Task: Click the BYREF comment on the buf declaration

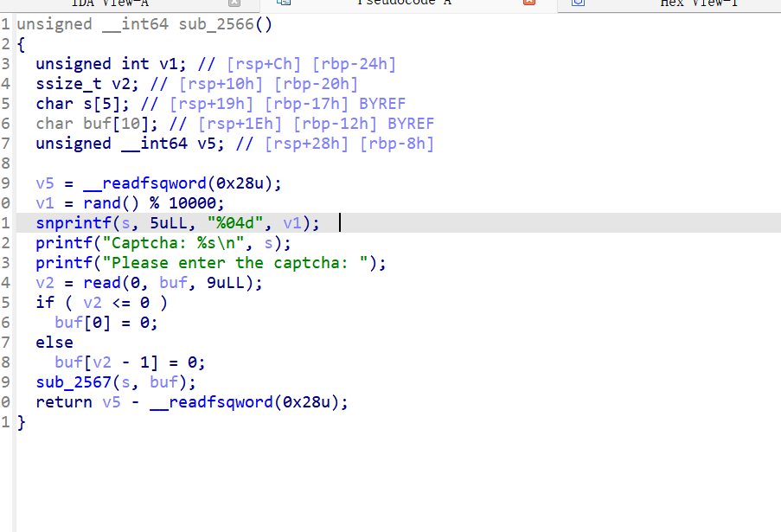Action: (x=411, y=124)
